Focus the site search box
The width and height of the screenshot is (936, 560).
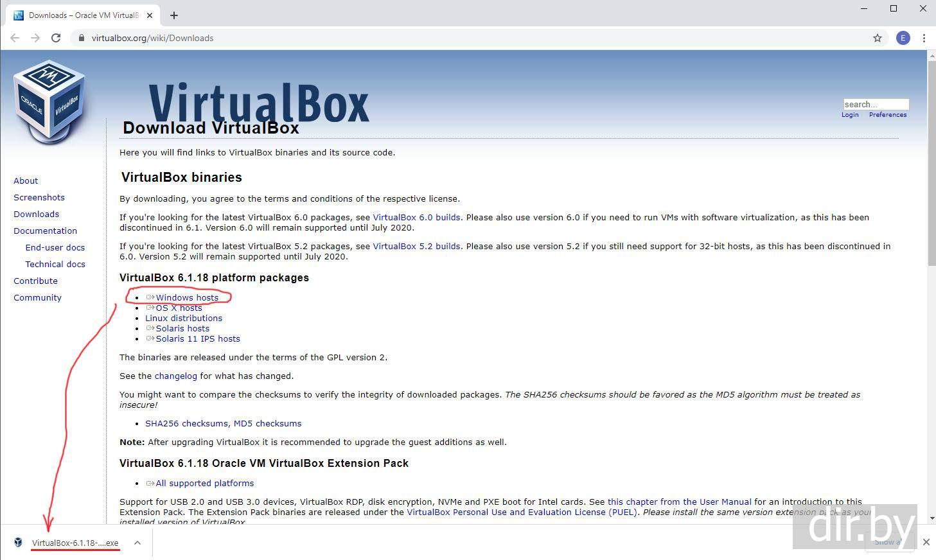[876, 104]
